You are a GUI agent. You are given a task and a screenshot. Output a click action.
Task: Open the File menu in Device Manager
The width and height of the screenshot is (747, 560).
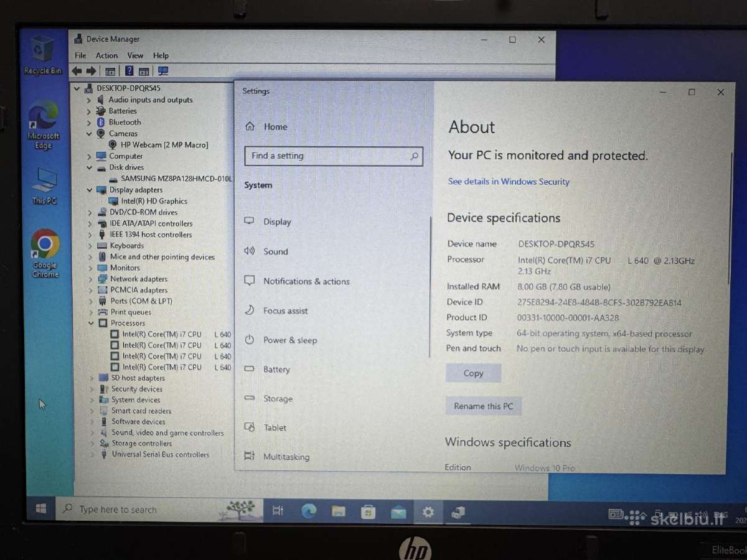coord(80,55)
